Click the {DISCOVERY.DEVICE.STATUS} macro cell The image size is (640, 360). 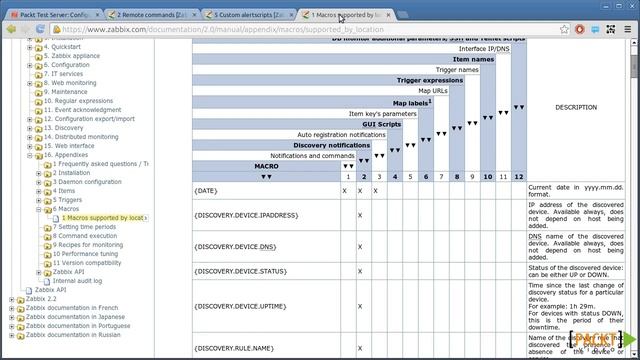pos(267,271)
